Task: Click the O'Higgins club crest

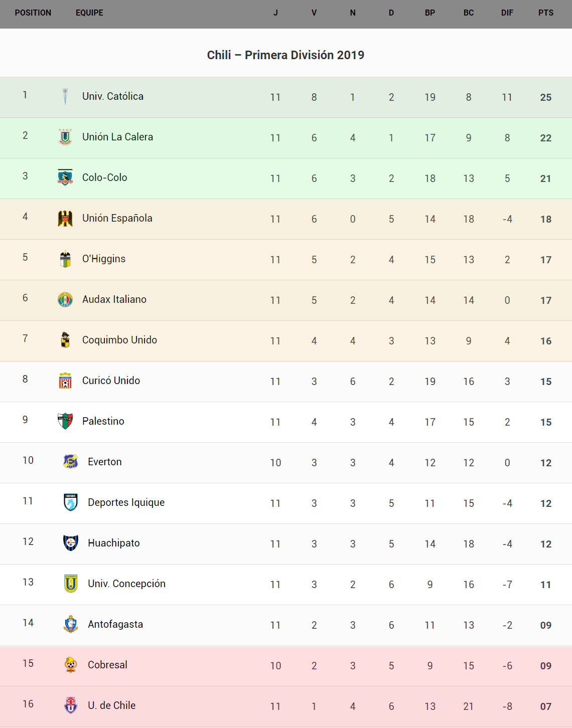Action: coord(65,259)
